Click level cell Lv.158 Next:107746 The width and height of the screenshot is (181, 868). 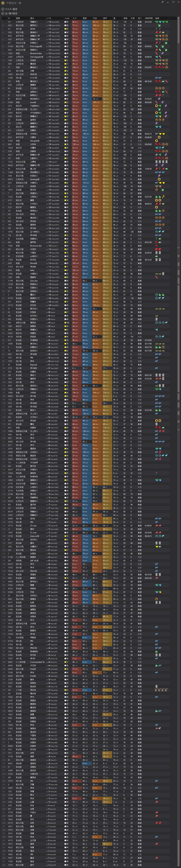(x=53, y=25)
